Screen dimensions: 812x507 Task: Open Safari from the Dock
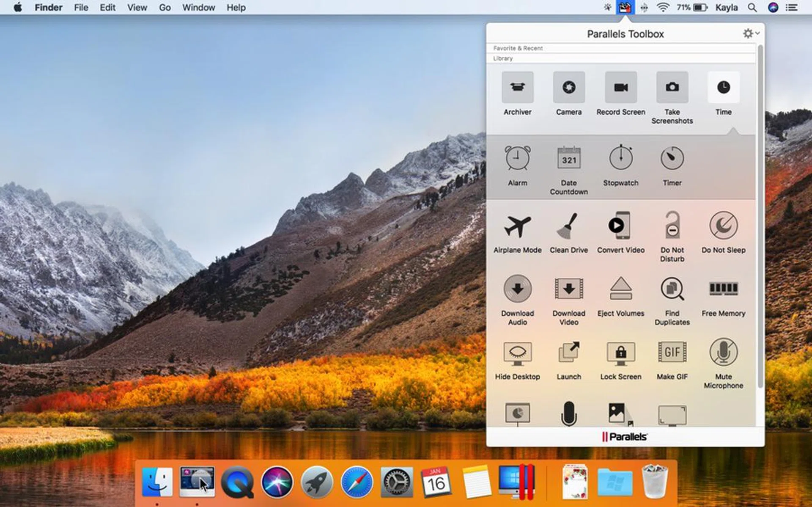tap(357, 482)
